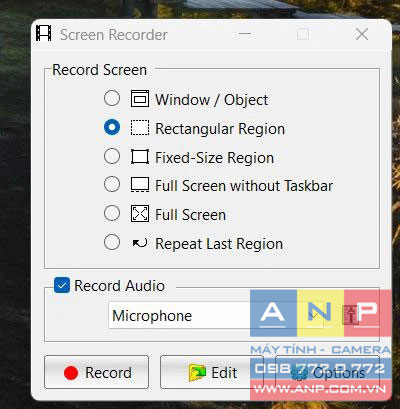Open the Options button
This screenshot has width=400, height=409.
(x=328, y=372)
